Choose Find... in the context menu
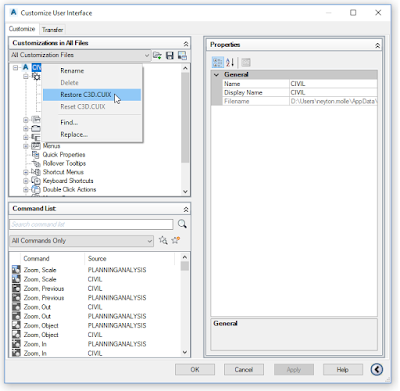 click(92, 122)
